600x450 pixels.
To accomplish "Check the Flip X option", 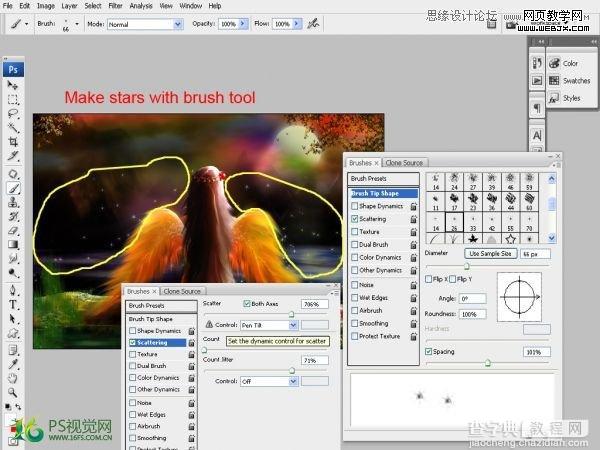I will pos(429,279).
